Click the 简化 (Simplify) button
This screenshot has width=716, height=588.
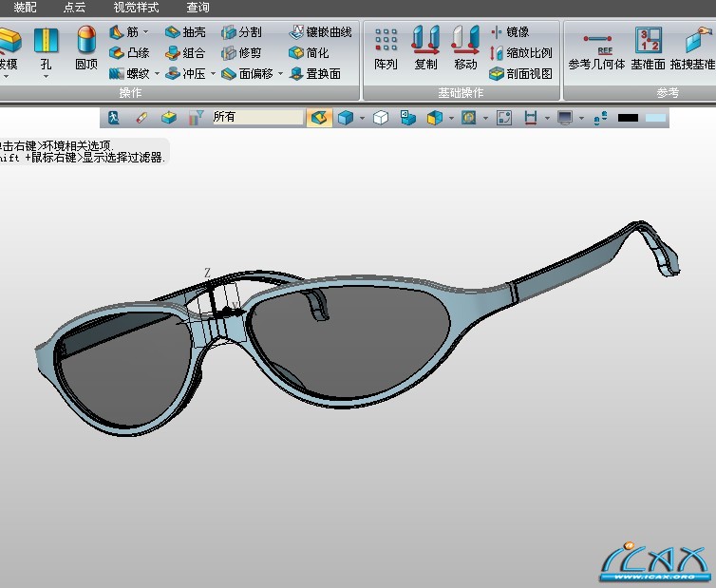310,53
